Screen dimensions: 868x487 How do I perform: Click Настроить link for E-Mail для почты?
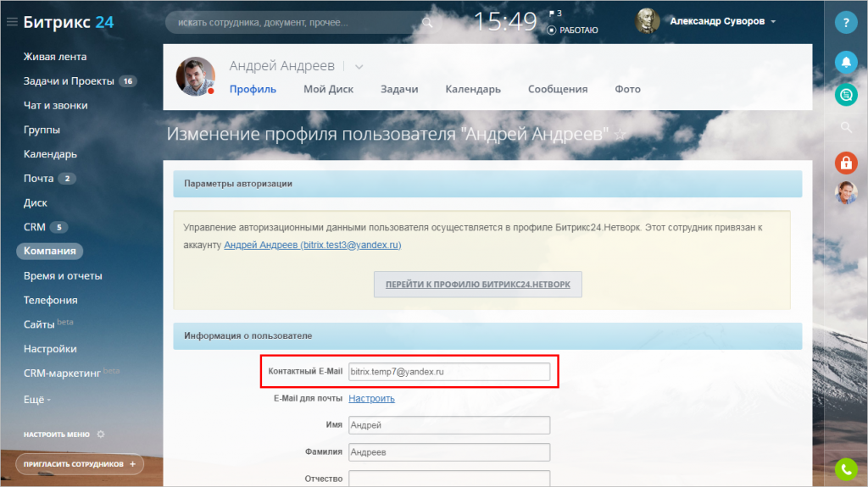coord(371,398)
